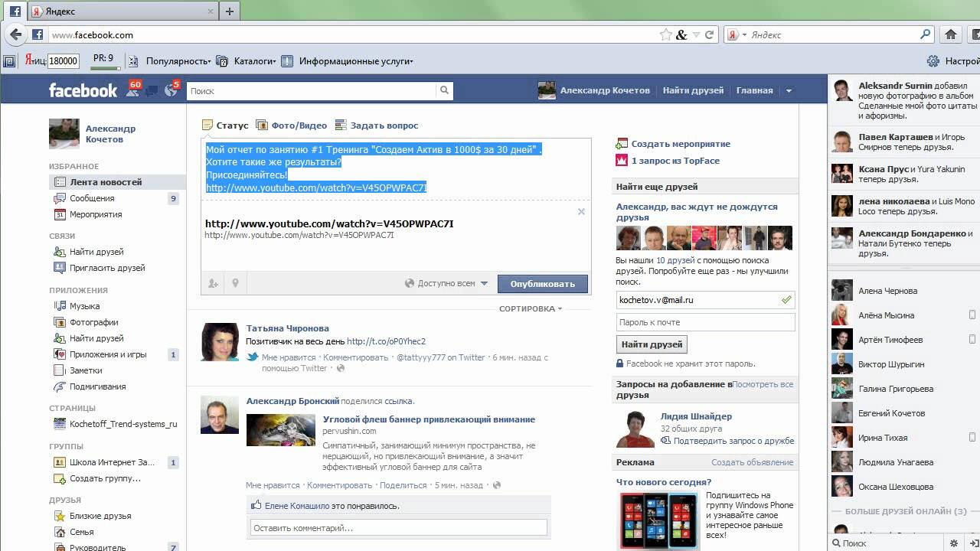Select Задать вопрос tab in composer

tap(377, 126)
